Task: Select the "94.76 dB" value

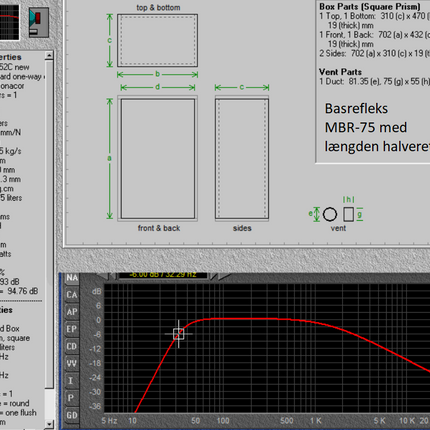Action: coord(23,291)
